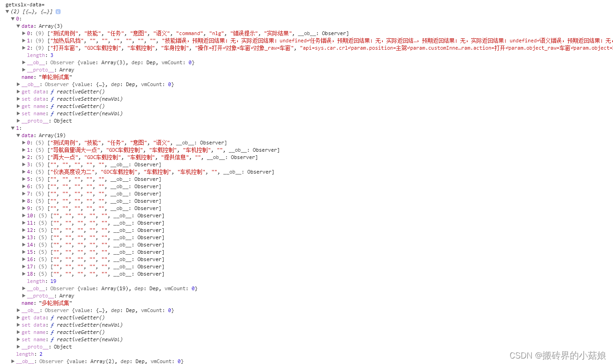Collapse the top-level (2) [{…}, {…}] array
The image size is (613, 364).
point(7,11)
